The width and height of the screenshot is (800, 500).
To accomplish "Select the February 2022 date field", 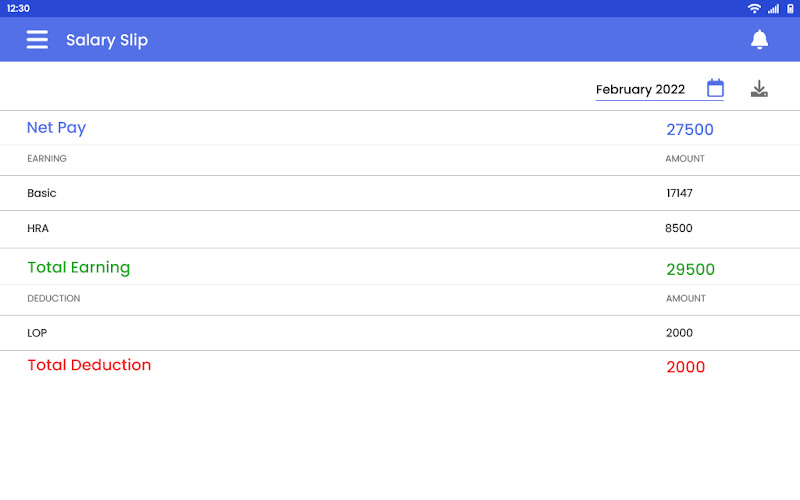I will tap(641, 90).
